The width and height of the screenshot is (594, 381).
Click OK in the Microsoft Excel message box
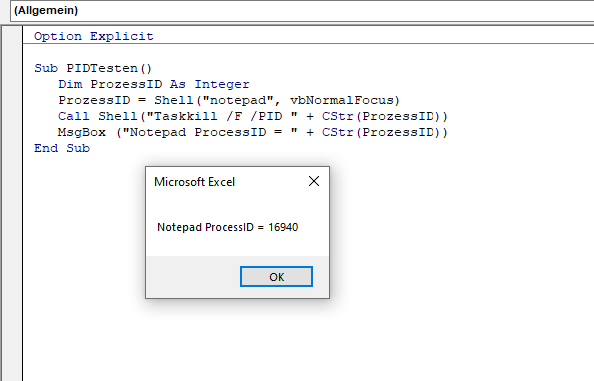(x=276, y=276)
